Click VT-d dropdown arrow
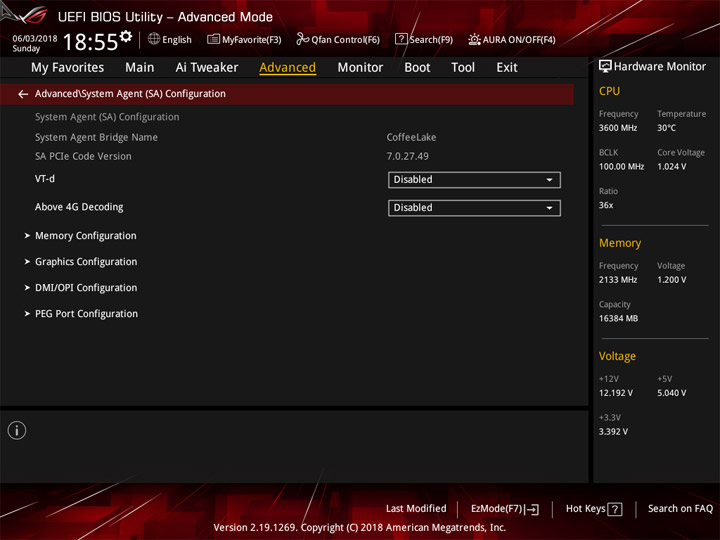Image resolution: width=720 pixels, height=540 pixels. (549, 180)
